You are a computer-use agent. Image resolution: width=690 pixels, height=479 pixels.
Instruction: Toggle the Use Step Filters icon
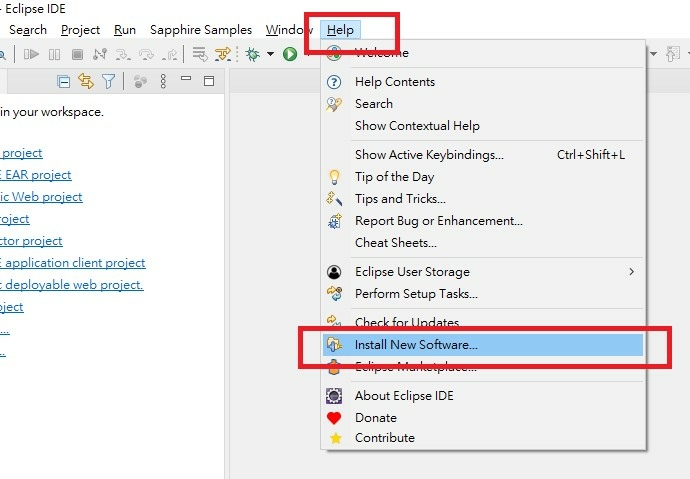click(x=223, y=55)
